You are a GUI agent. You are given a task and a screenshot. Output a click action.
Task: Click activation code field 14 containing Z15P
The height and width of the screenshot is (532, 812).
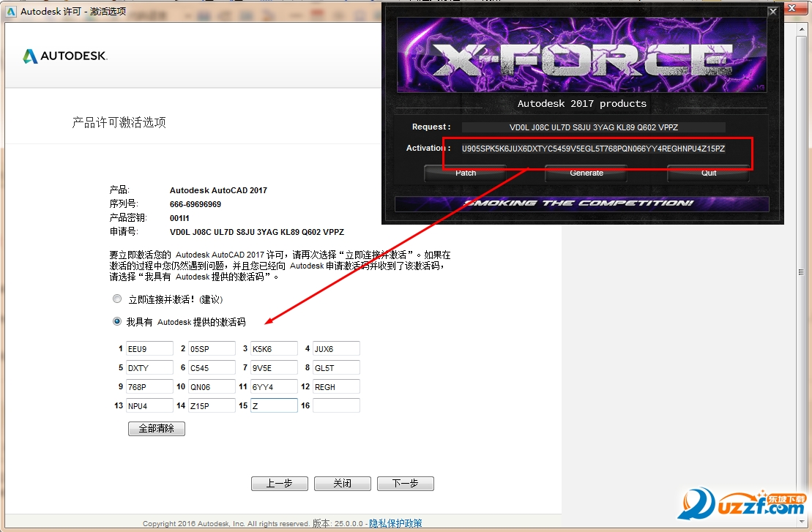[x=212, y=405]
